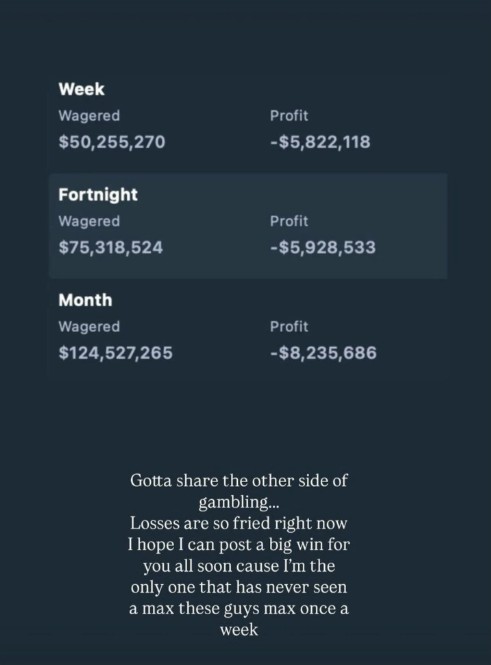The image size is (491, 665).
Task: Click the Wagered label under Month
Action: click(x=89, y=327)
